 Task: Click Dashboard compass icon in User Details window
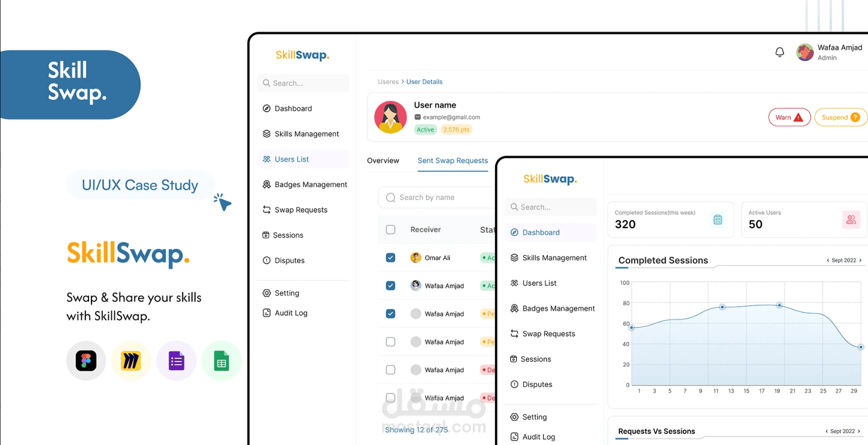coord(267,108)
